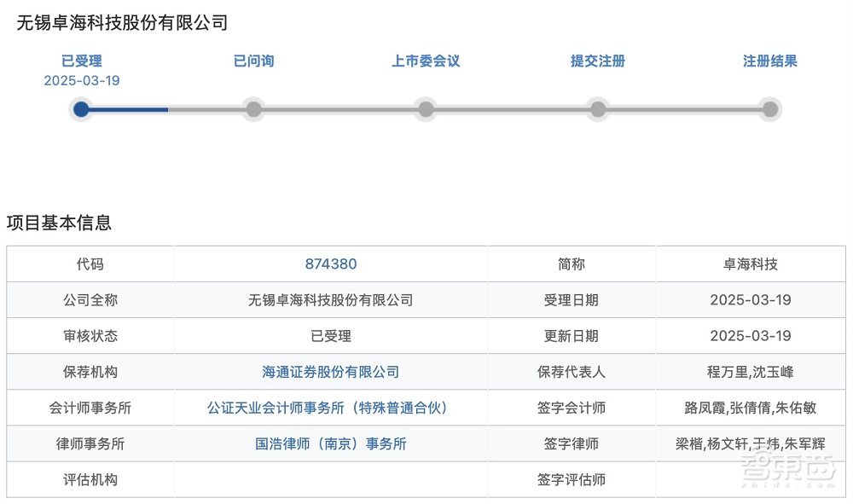Viewport: 853px width, 504px height.
Task: Click the 简称 value 卓海科技 cell
Action: [x=749, y=264]
